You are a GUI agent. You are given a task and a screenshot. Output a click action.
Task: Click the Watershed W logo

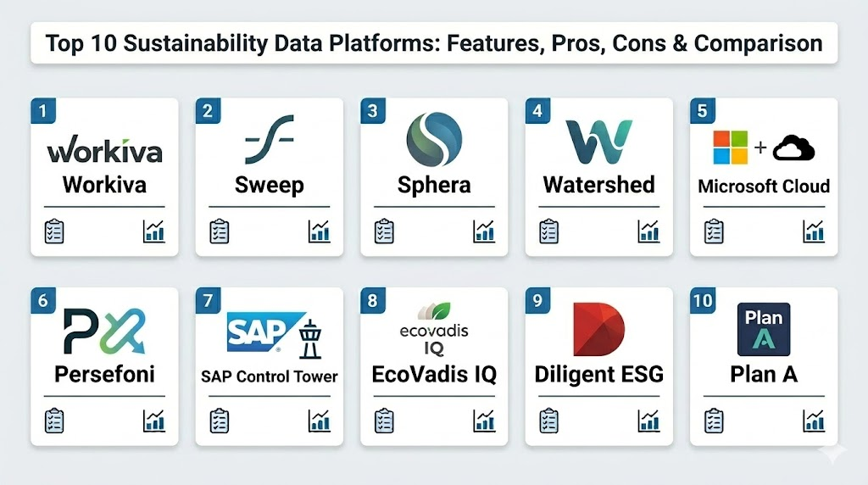pos(598,142)
